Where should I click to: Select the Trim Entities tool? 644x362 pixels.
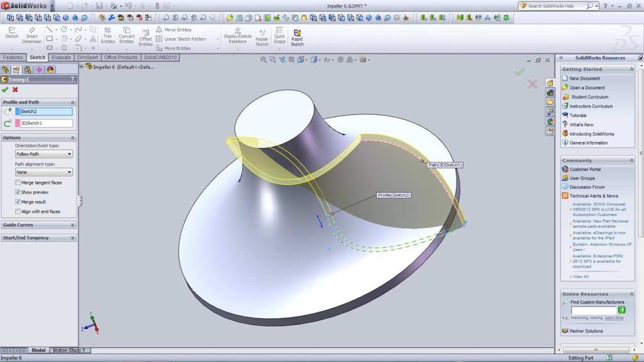(x=108, y=35)
